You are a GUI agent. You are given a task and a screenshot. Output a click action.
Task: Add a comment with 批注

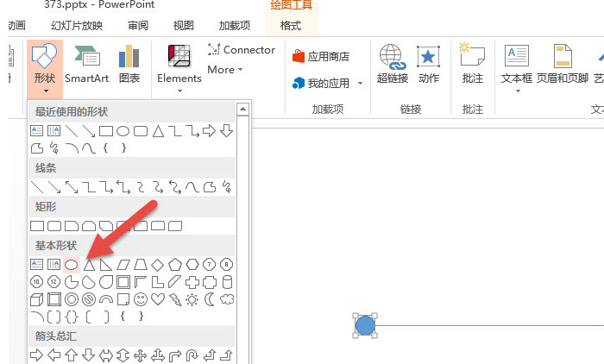point(473,65)
